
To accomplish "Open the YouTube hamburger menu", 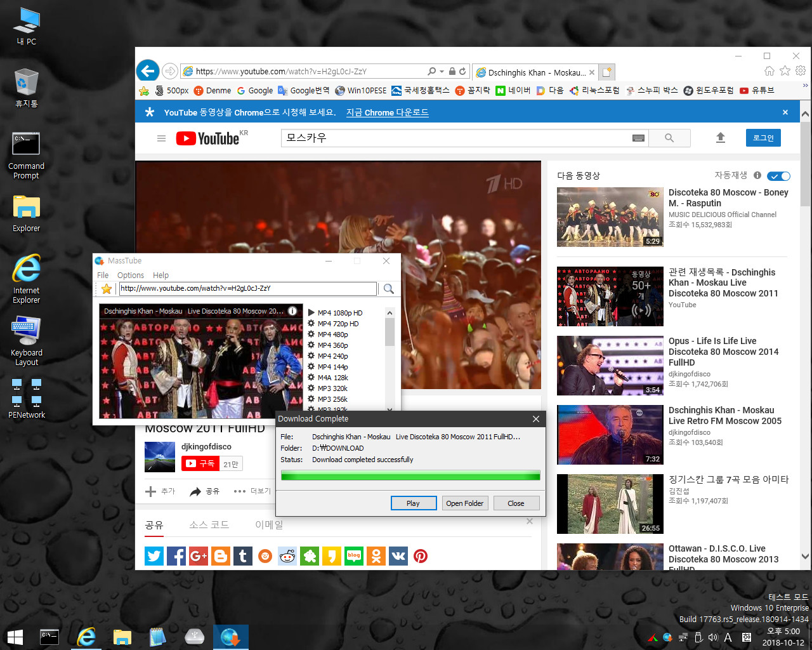I will click(161, 138).
